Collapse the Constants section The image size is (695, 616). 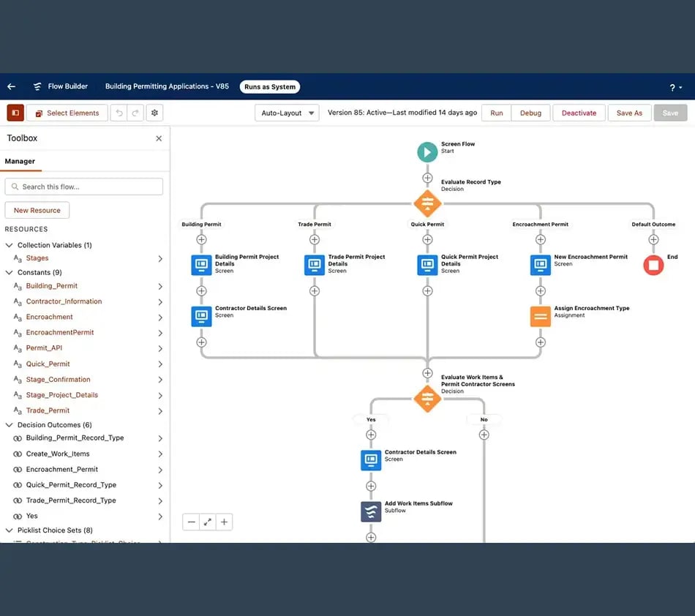tap(9, 273)
